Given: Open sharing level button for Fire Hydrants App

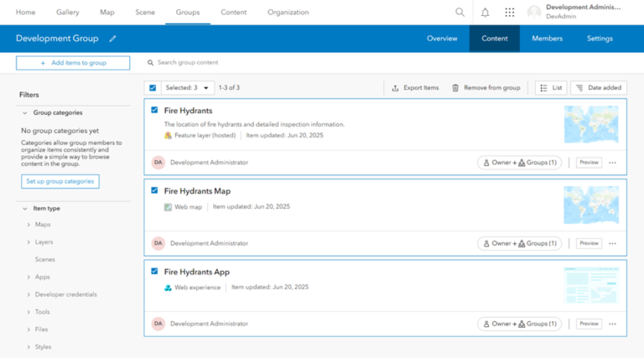Looking at the screenshot, I should click(x=520, y=324).
